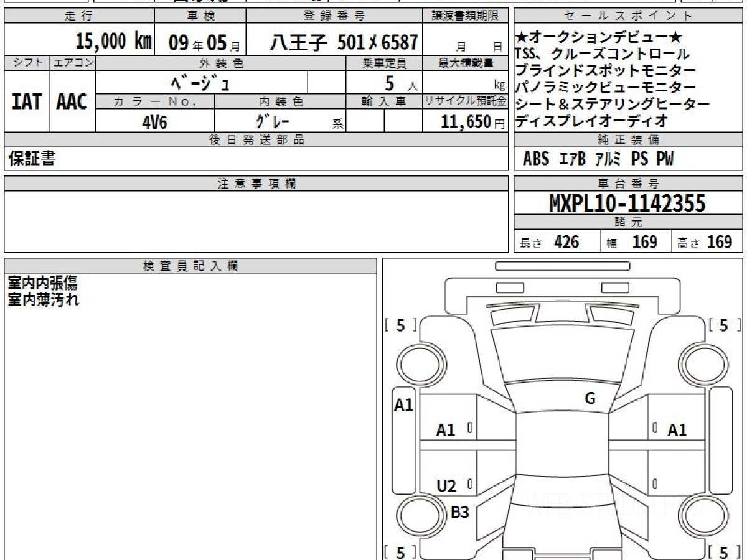
Task: Click the 乗車定員 header
Action: 384,63
